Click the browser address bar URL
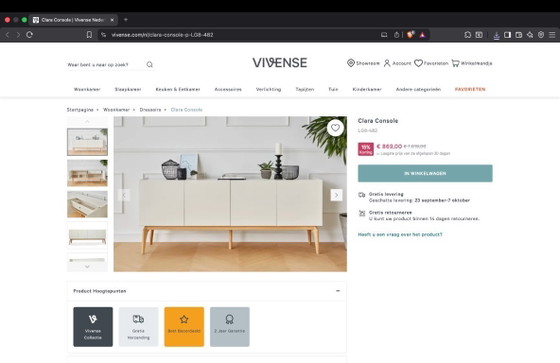 click(162, 35)
